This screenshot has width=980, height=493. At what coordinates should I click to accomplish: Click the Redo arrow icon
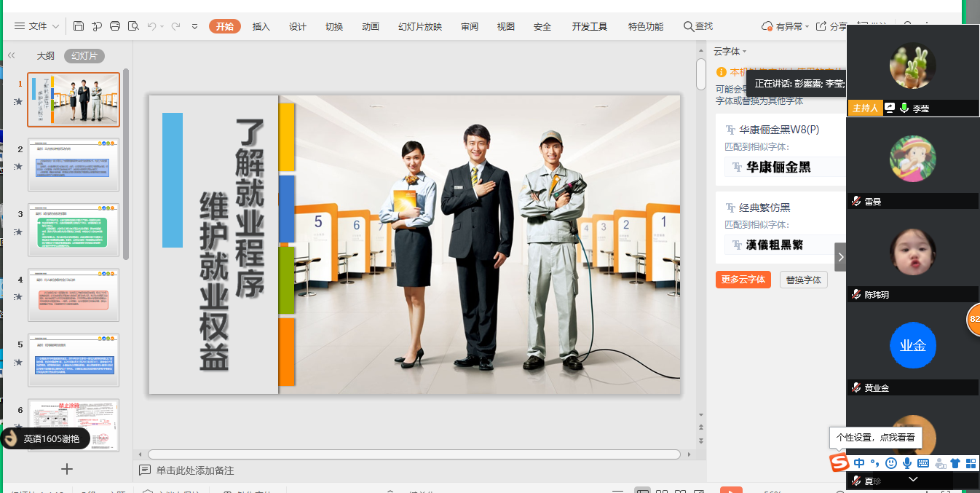[x=175, y=26]
